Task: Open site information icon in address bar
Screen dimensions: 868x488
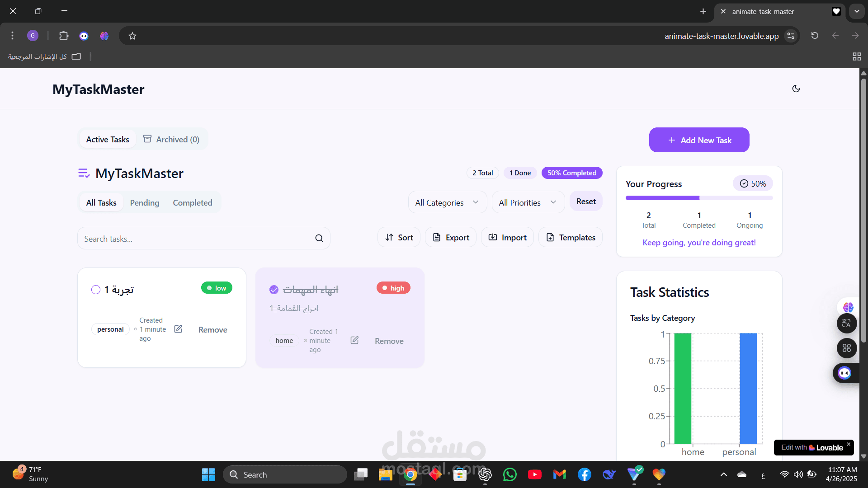Action: click(x=791, y=36)
